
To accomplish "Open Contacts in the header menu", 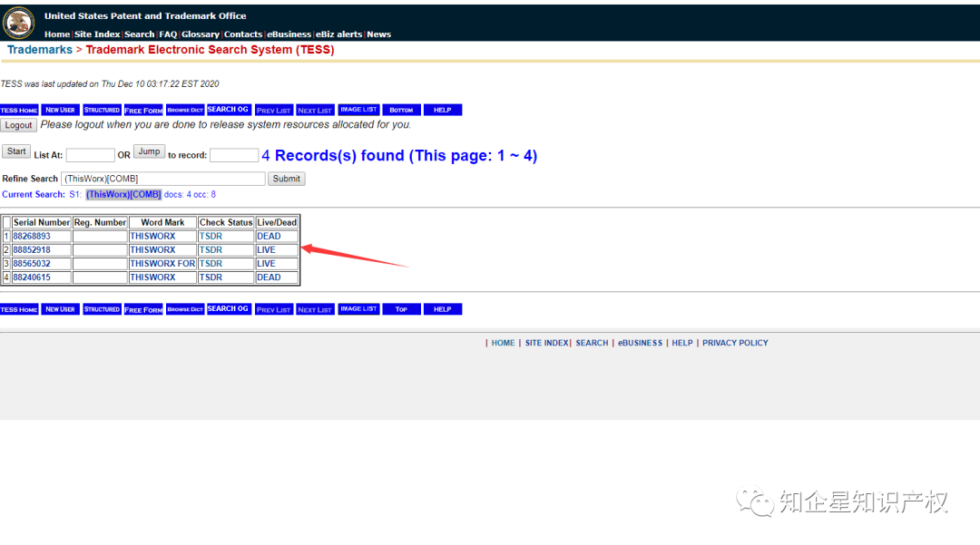I will pyautogui.click(x=243, y=34).
